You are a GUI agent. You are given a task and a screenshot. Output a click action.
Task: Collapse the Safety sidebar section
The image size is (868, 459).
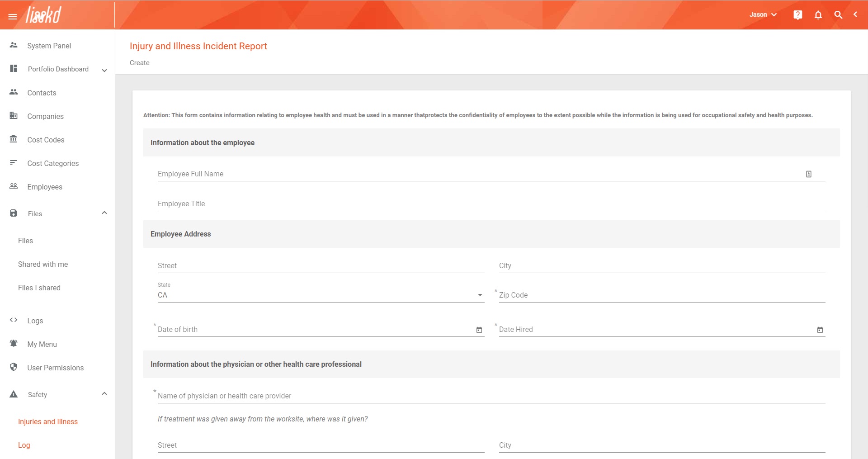104,394
